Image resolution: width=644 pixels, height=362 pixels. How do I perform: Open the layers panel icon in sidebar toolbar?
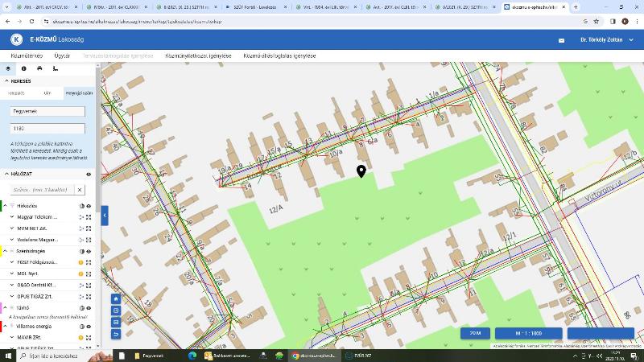tap(8, 68)
